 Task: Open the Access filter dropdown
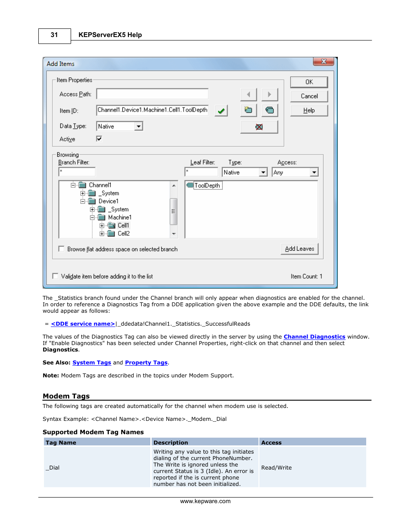point(314,172)
